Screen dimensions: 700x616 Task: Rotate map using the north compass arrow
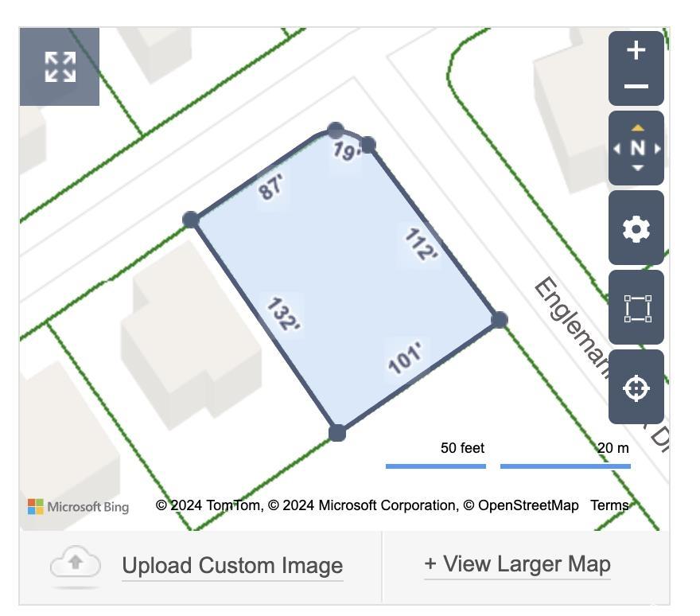click(637, 128)
